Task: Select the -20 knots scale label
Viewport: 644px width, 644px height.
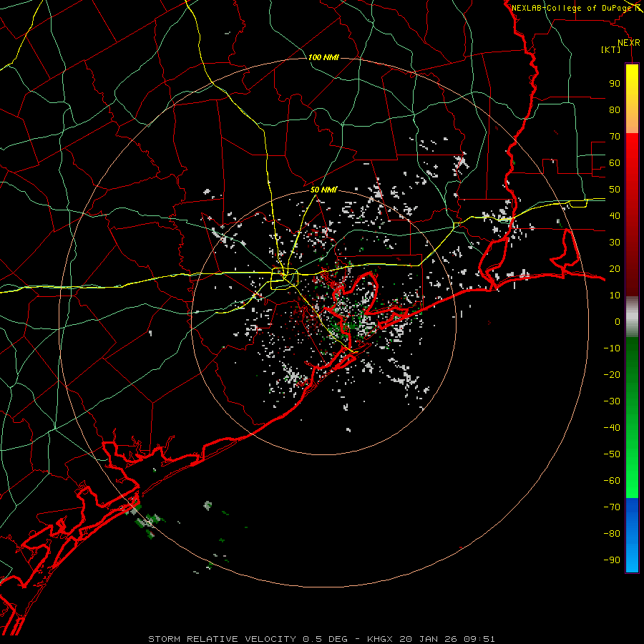Action: (x=612, y=374)
